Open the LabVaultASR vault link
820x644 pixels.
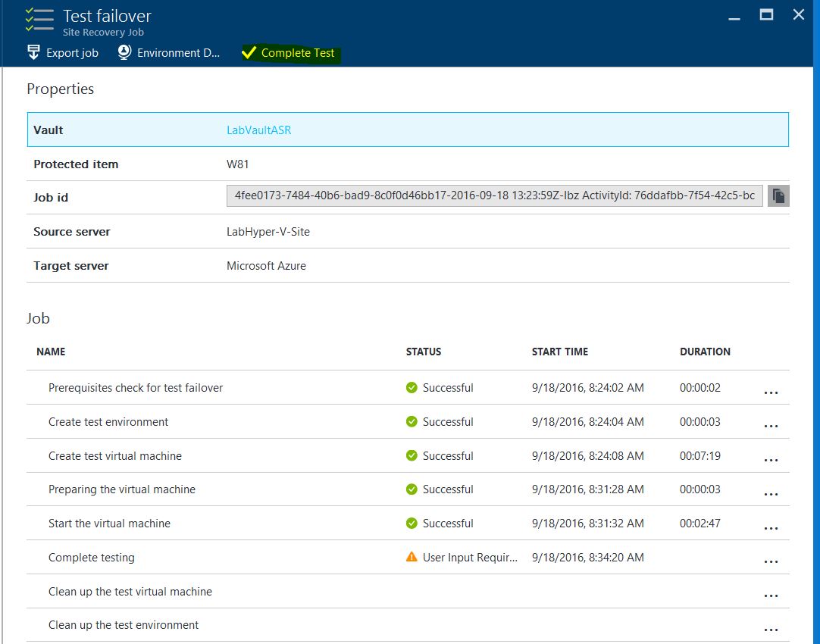(x=258, y=130)
